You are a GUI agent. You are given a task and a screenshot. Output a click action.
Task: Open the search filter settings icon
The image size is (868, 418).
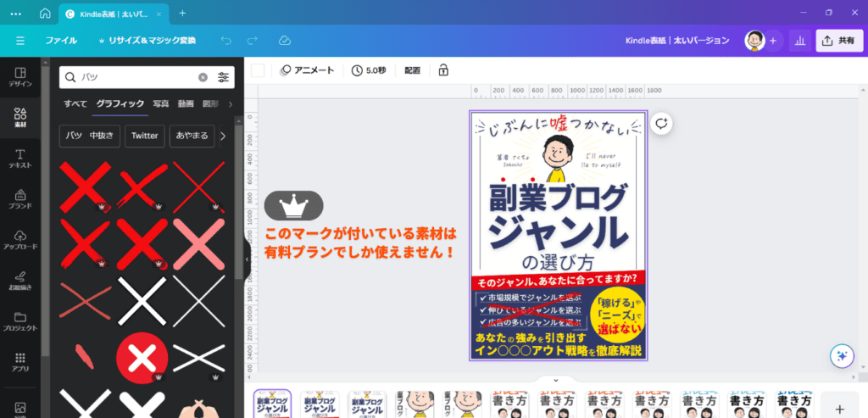[223, 77]
